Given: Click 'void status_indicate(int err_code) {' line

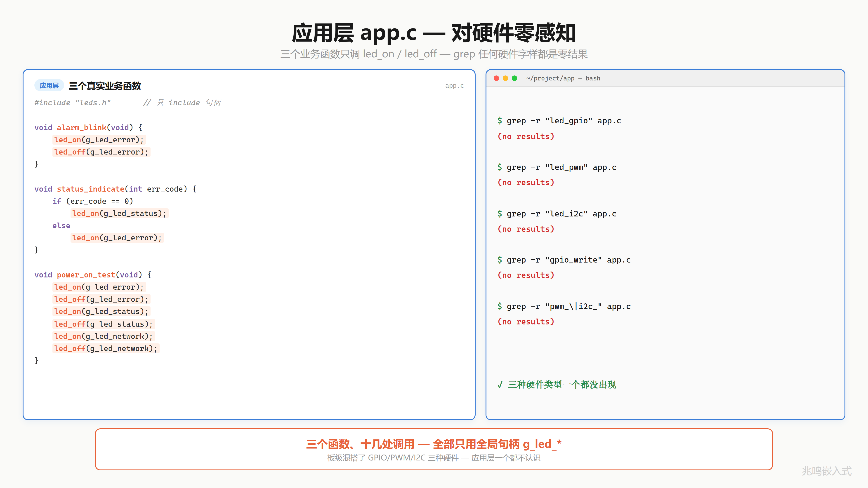Looking at the screenshot, I should [115, 189].
